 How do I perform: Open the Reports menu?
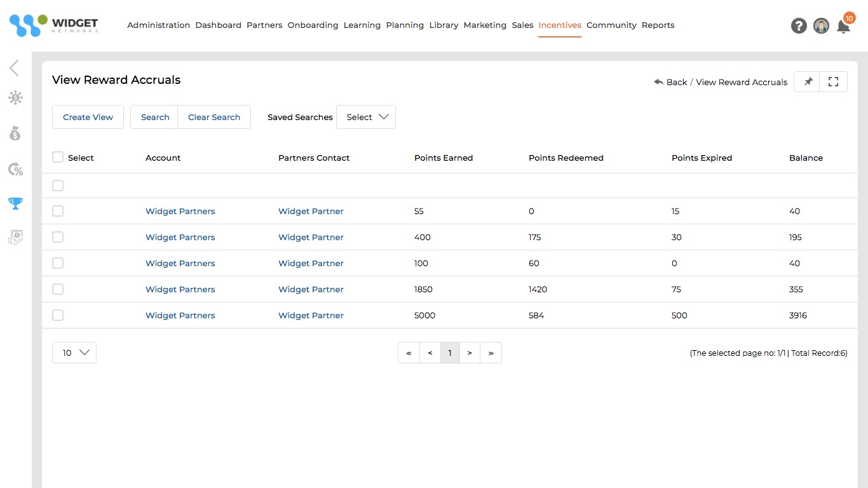click(658, 25)
